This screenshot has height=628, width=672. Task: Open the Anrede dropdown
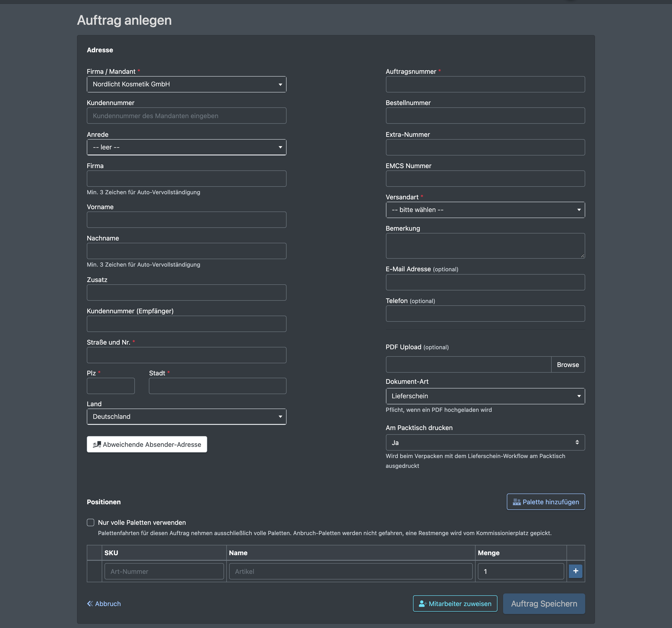pos(187,147)
